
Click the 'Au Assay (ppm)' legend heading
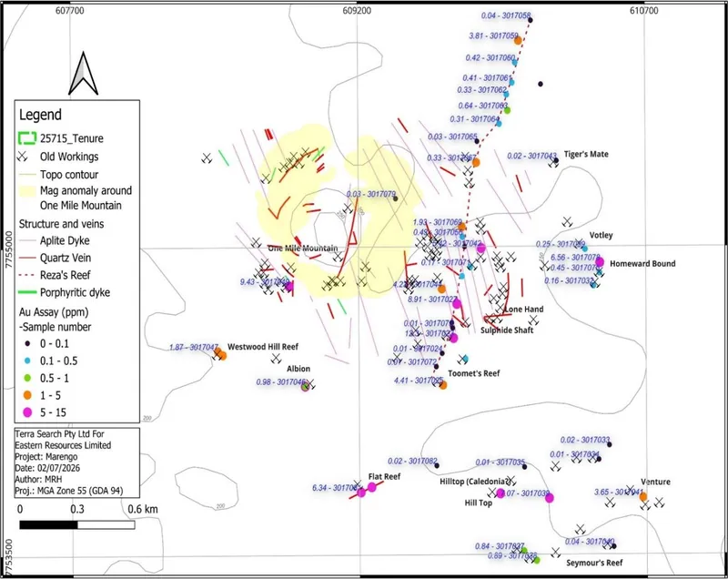click(54, 312)
